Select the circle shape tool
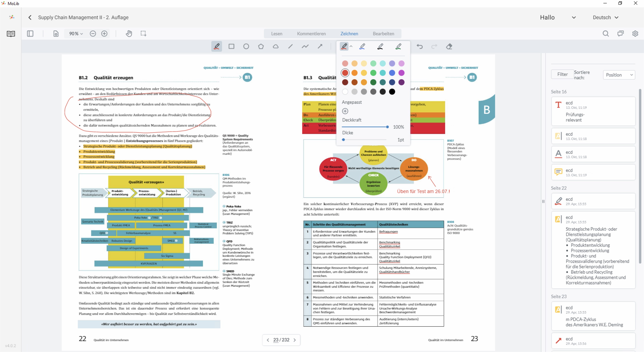 246,46
